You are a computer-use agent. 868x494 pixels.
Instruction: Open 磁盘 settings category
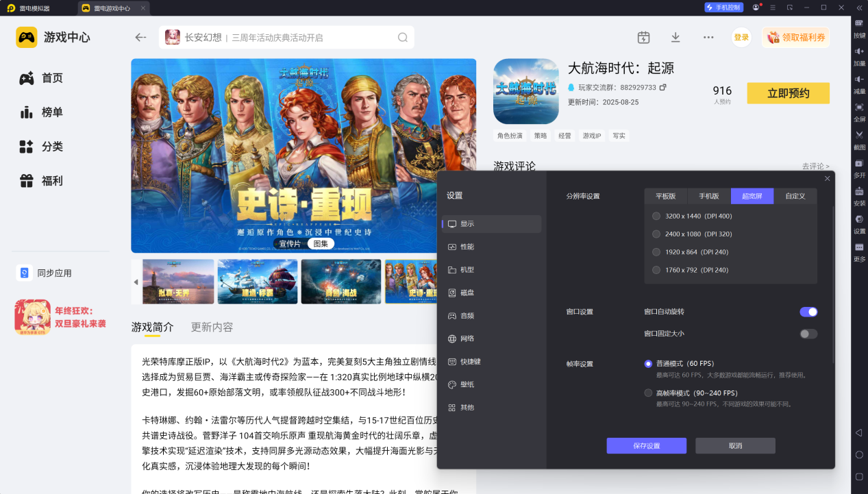[491, 293]
